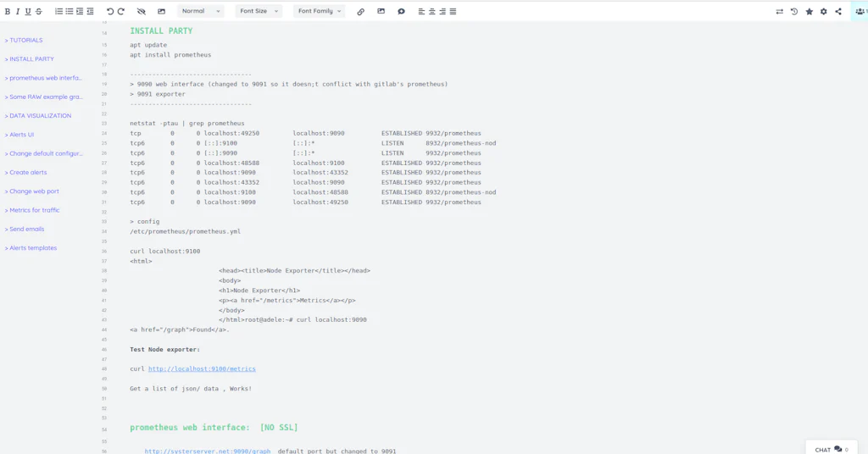Open pad settings gear icon
868x454 pixels.
[x=824, y=11]
